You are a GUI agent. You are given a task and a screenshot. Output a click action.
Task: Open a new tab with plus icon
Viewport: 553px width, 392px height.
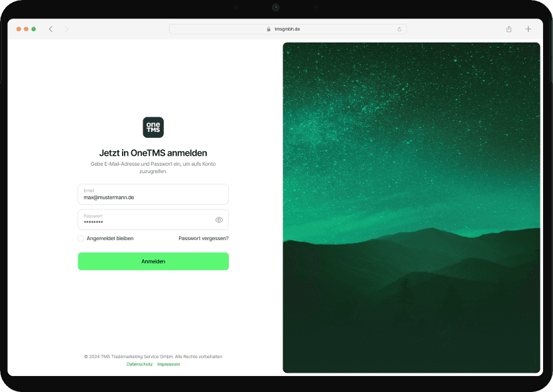(528, 29)
